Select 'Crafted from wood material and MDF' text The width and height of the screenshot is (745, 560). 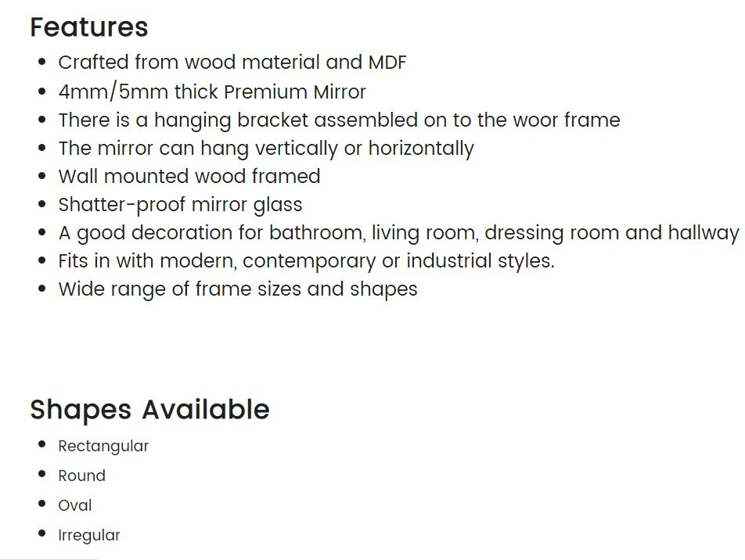pyautogui.click(x=232, y=63)
